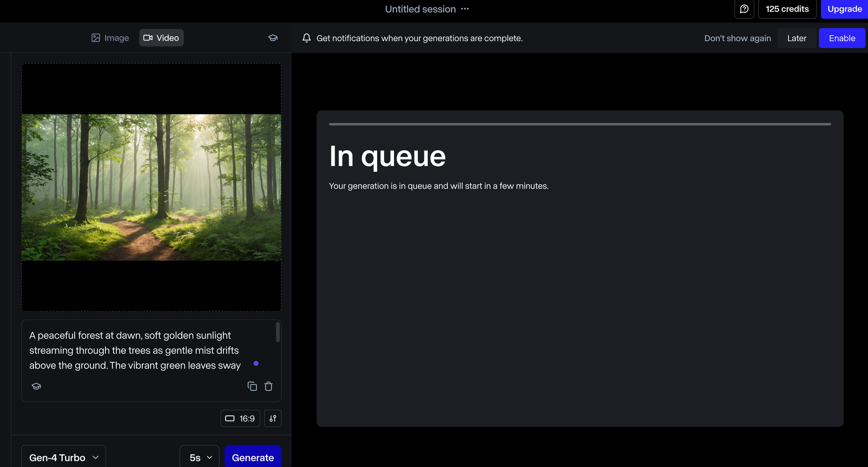
Task: Click the generation progress bar
Action: coord(580,124)
